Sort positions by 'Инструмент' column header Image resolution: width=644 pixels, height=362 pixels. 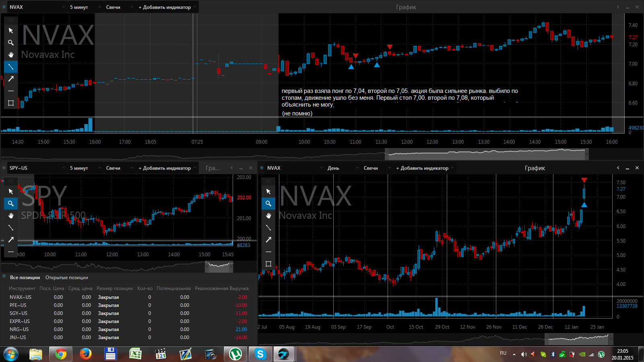pos(22,288)
